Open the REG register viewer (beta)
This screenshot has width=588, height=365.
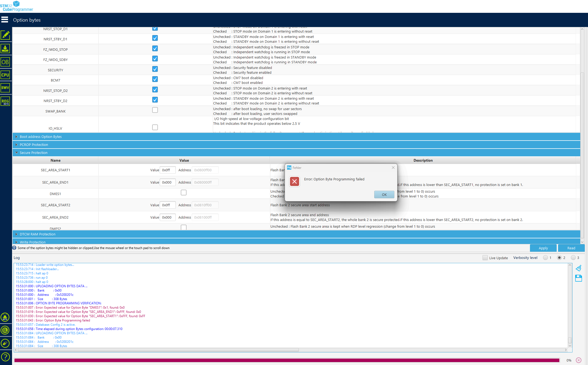[5, 101]
